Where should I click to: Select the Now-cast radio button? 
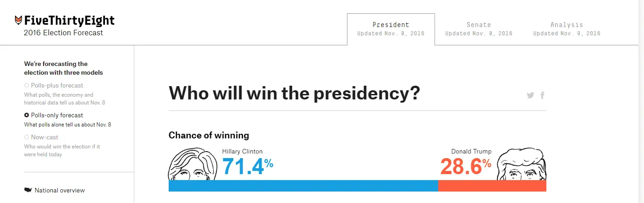[27, 137]
